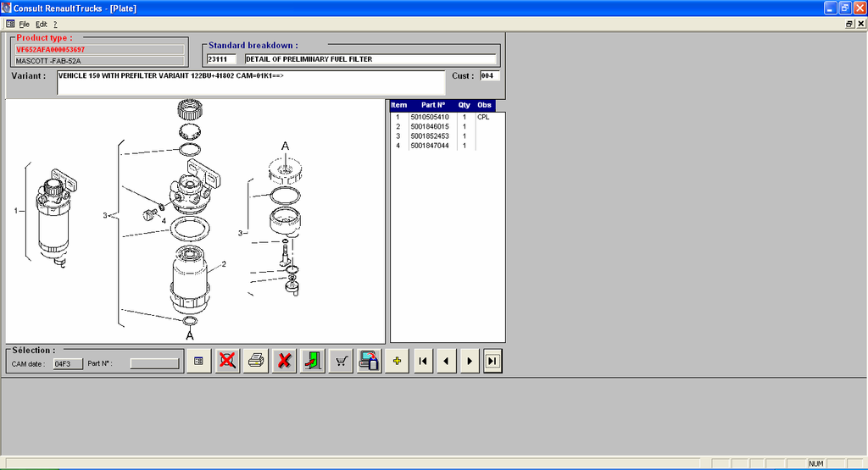Screen dimensions: 868x470
Task: Open the Edit menu
Action: (x=42, y=25)
